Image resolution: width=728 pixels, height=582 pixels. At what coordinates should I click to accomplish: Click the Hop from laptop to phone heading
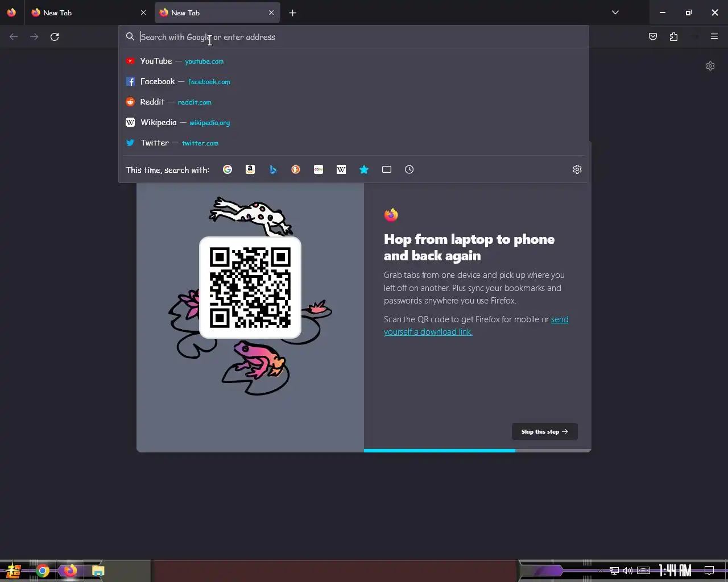[469, 247]
